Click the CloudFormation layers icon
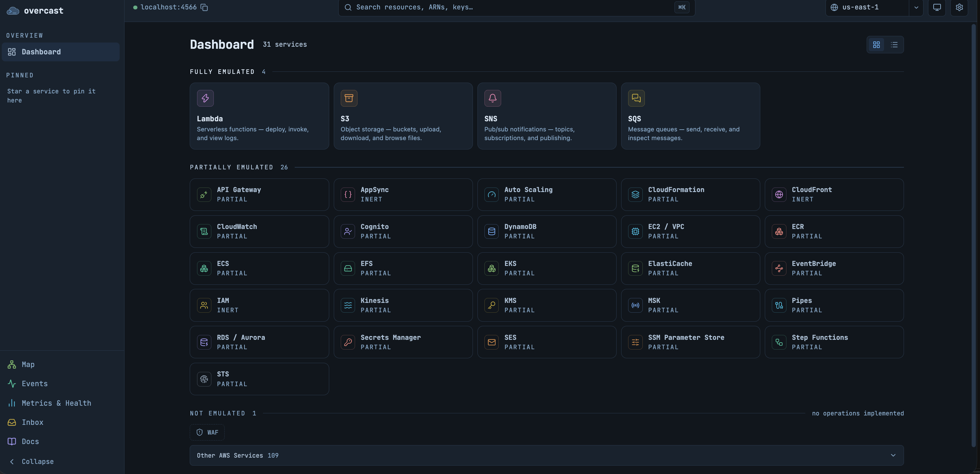The height and width of the screenshot is (474, 980). click(x=635, y=194)
